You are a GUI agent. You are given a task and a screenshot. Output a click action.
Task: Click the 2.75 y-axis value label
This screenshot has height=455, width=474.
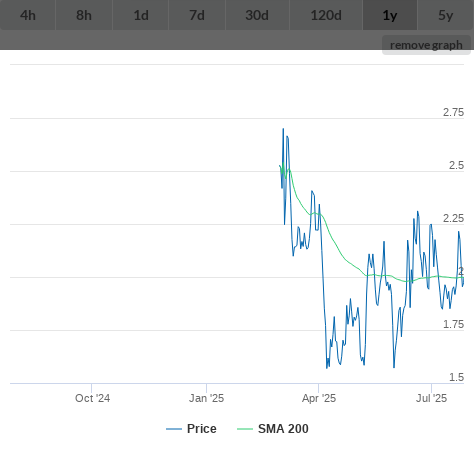[453, 112]
